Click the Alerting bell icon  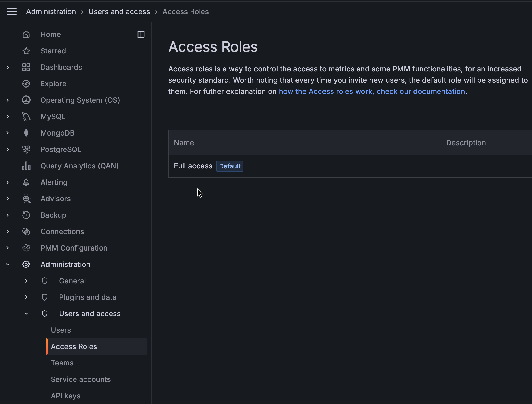coord(26,182)
